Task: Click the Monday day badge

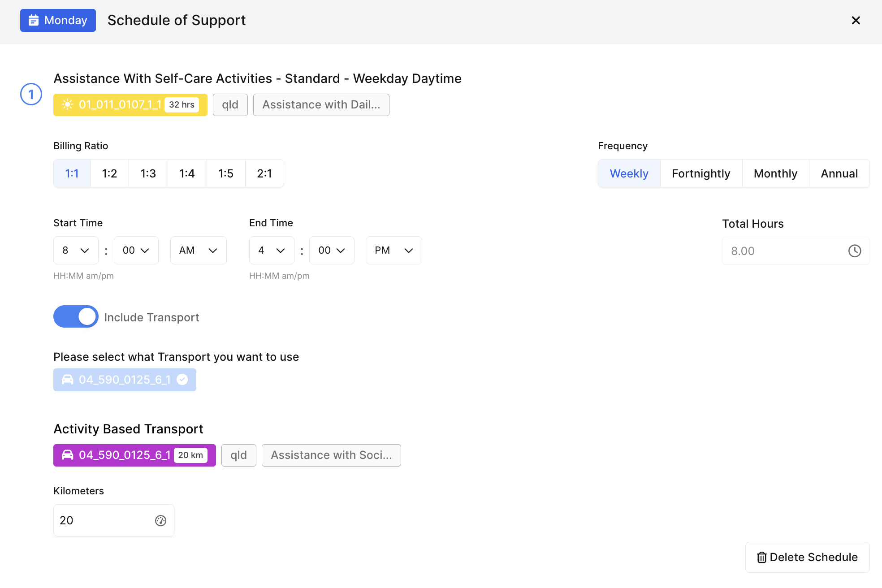Action: click(58, 20)
